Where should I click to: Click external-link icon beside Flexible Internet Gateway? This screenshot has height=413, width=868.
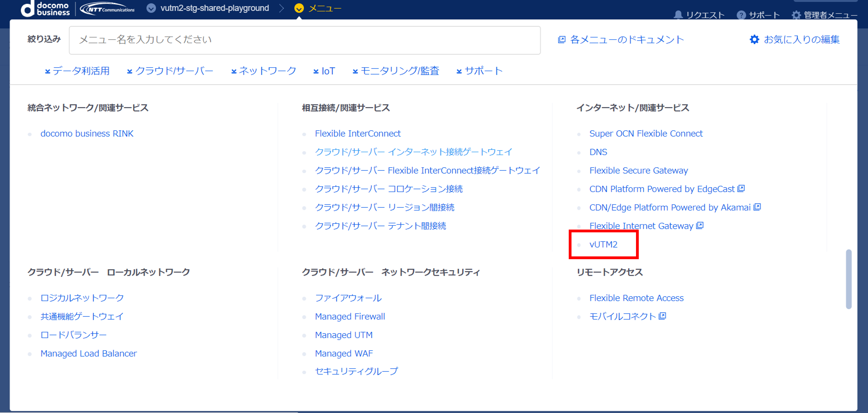pyautogui.click(x=700, y=225)
